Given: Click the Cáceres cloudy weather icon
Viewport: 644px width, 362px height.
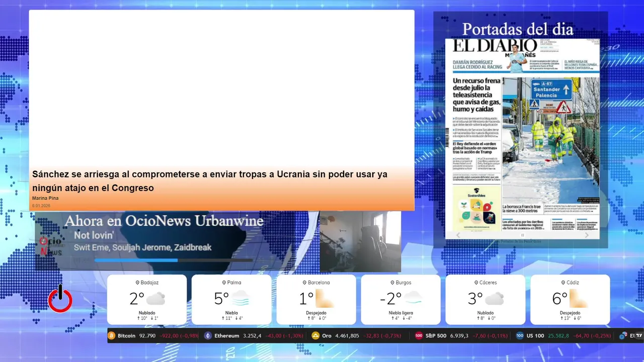Looking at the screenshot, I should [495, 299].
